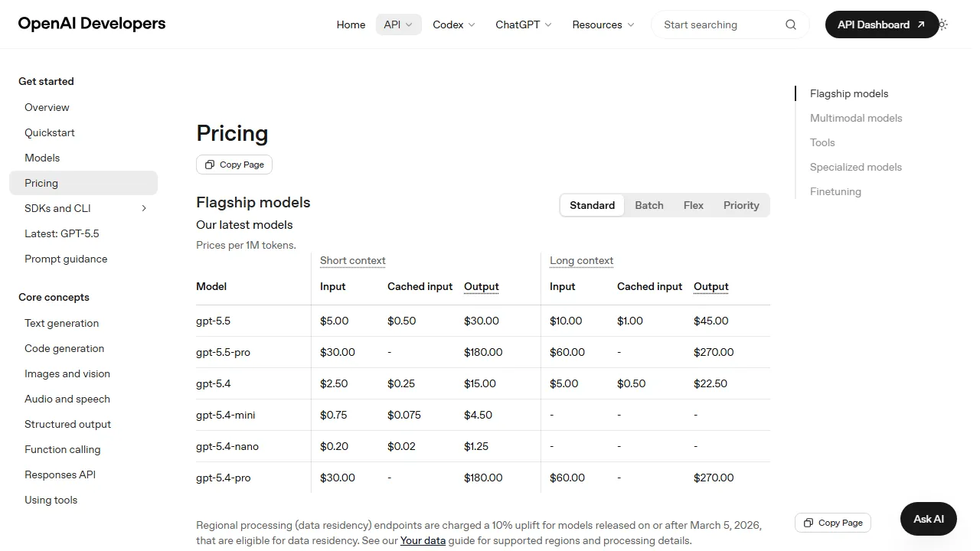Click the $15.00 gpt-5.4 output price
The height and width of the screenshot is (551, 980).
click(480, 383)
